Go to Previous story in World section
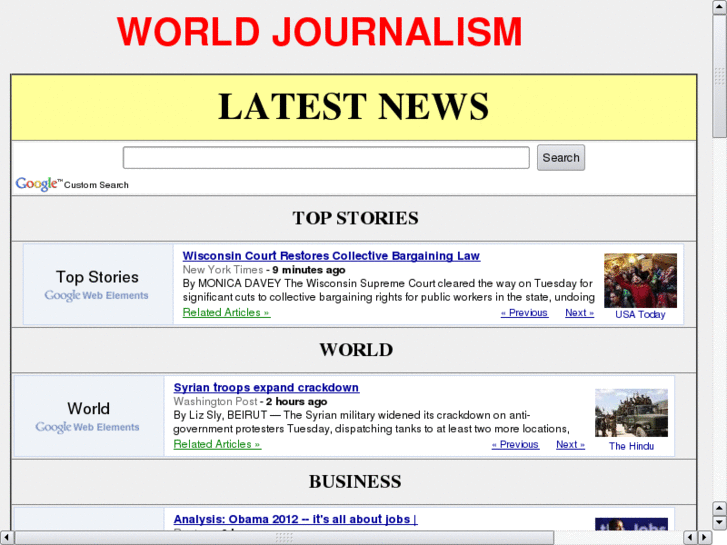 tap(515, 444)
